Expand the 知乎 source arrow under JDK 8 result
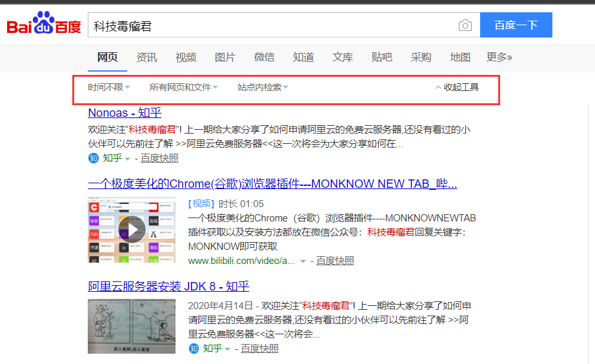This screenshot has width=595, height=364. tap(227, 349)
